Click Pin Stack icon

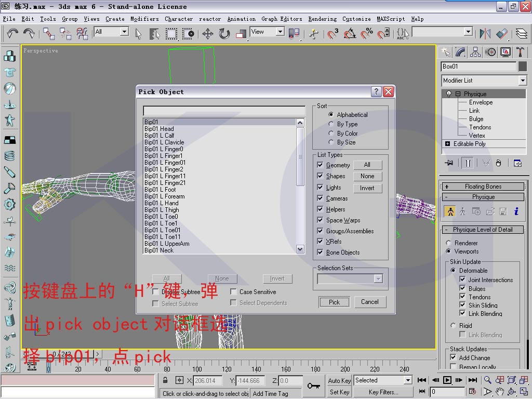point(449,163)
